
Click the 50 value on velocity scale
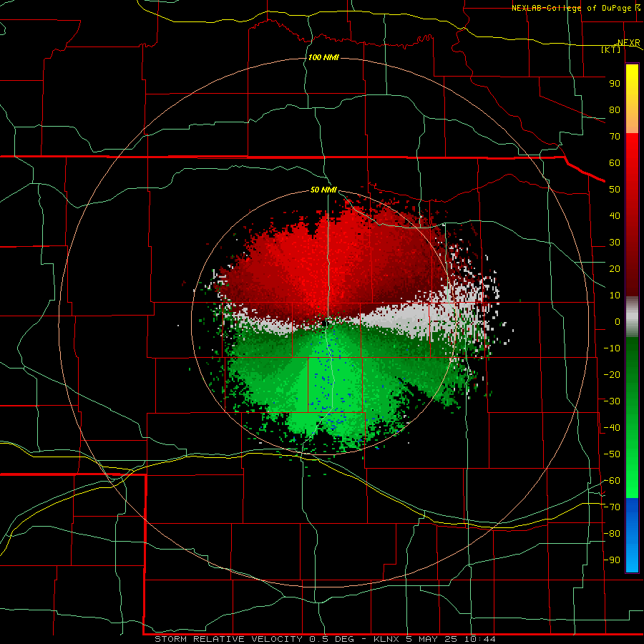[615, 190]
